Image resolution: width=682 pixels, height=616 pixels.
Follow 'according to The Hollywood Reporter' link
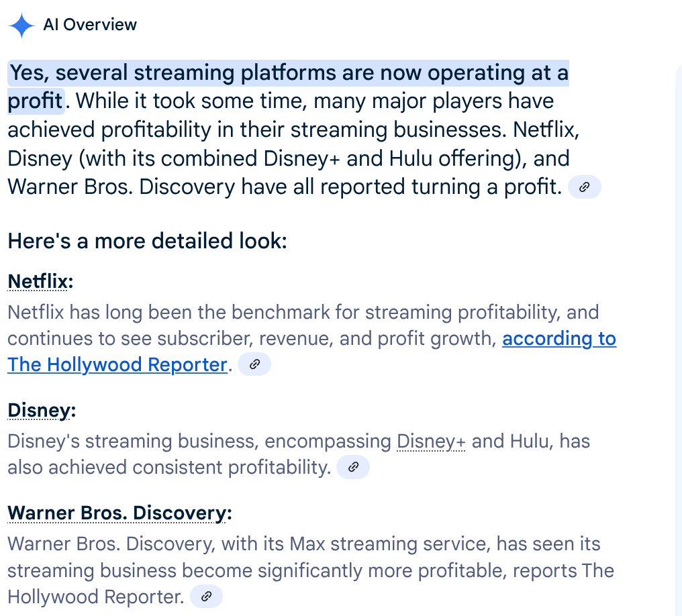pos(559,339)
